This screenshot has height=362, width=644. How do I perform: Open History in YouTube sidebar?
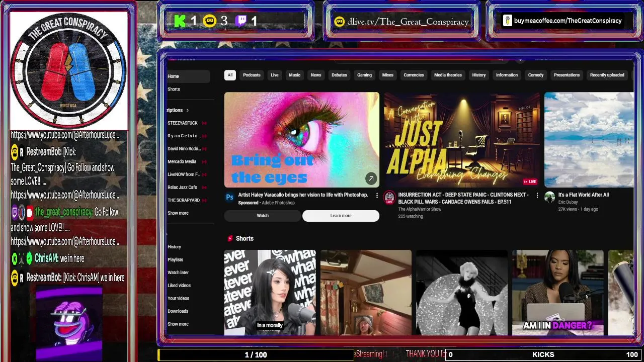tap(174, 247)
